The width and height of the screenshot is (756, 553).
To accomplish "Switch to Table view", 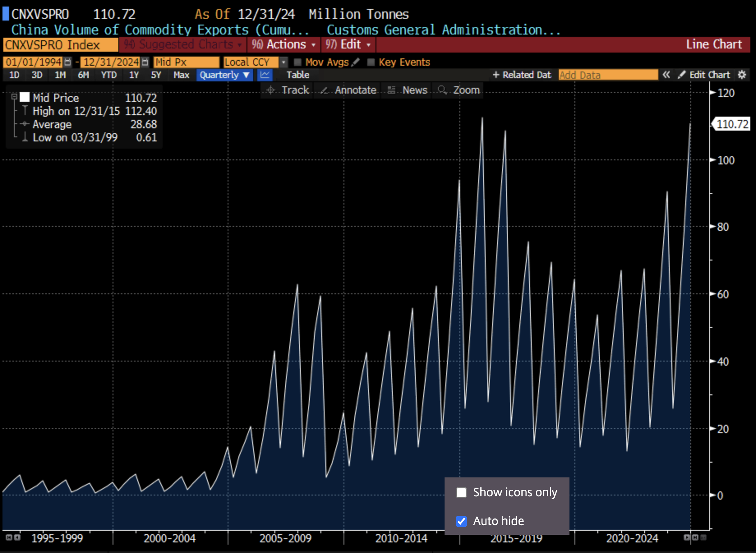I will (x=298, y=75).
